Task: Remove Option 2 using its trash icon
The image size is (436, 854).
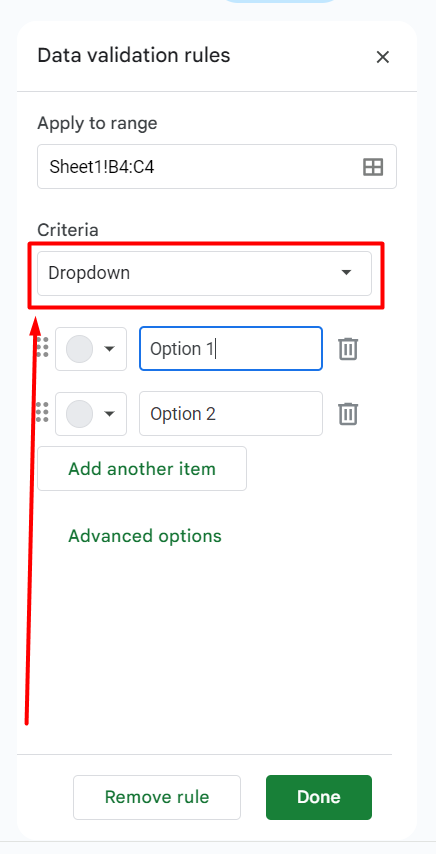Action: pyautogui.click(x=348, y=414)
